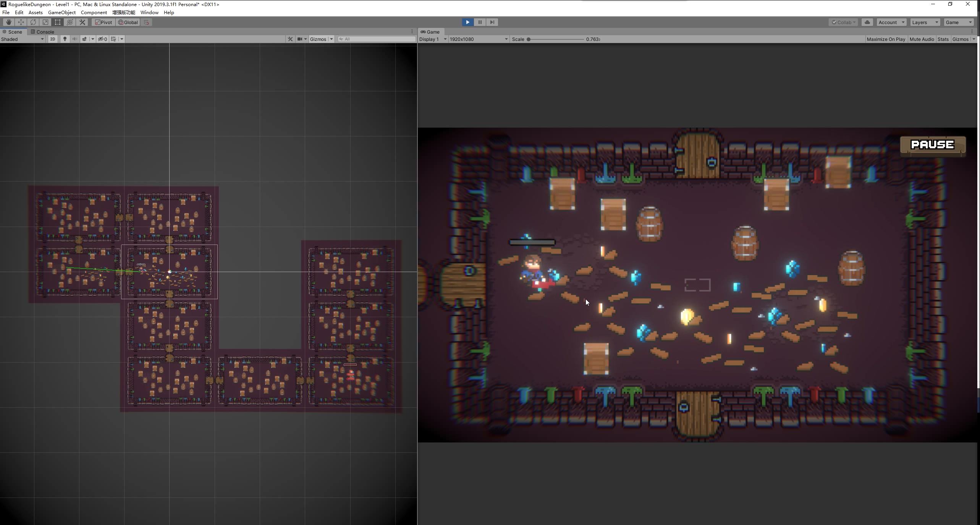Expand the Layers dropdown
The height and width of the screenshot is (525, 980).
[925, 22]
